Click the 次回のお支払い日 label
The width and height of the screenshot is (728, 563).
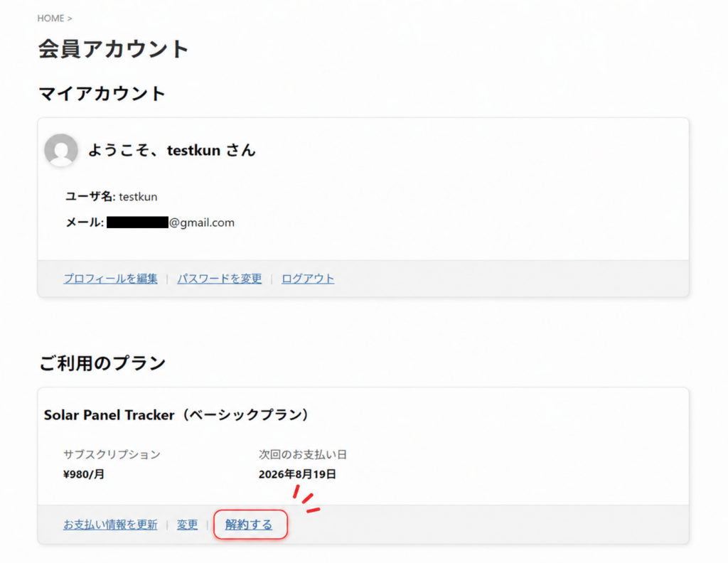(x=303, y=454)
